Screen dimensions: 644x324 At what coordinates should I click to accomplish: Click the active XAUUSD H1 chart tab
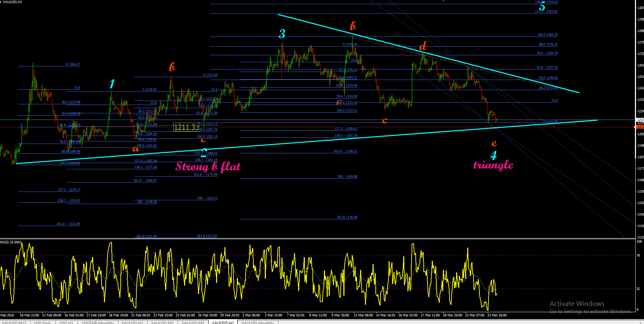[x=223, y=323]
